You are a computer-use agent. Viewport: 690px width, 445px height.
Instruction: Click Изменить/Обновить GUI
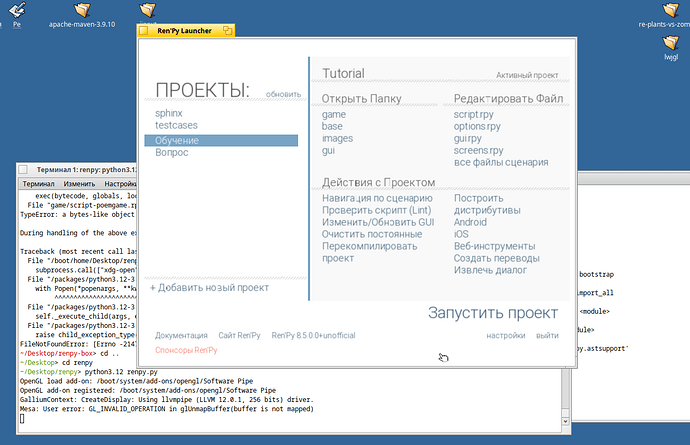click(x=378, y=222)
